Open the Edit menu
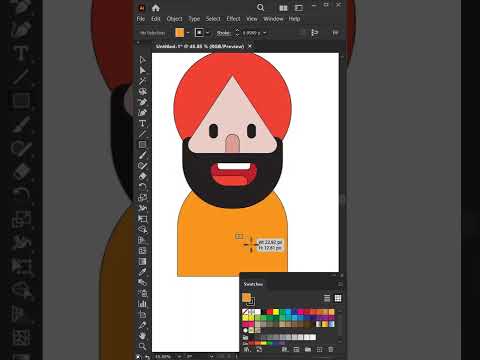 (156, 19)
